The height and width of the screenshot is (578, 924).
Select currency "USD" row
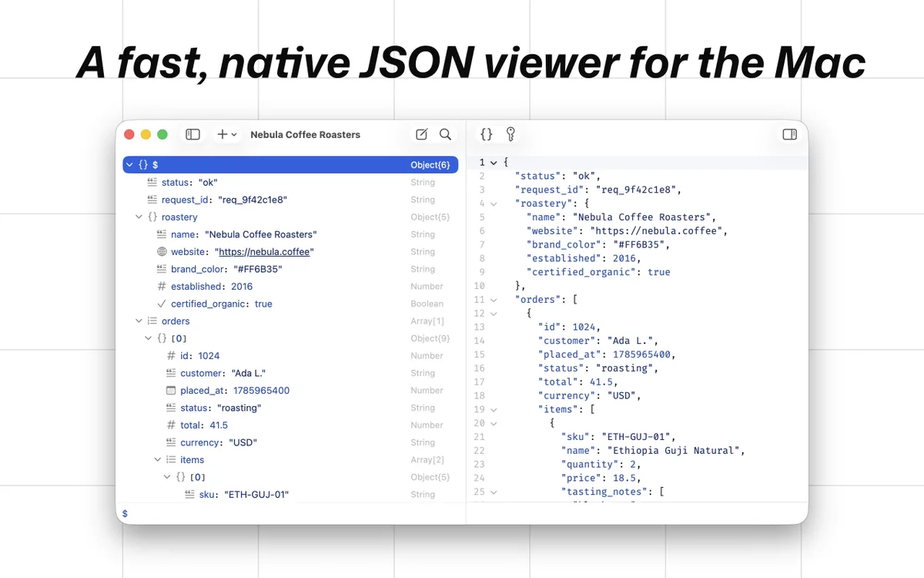290,442
